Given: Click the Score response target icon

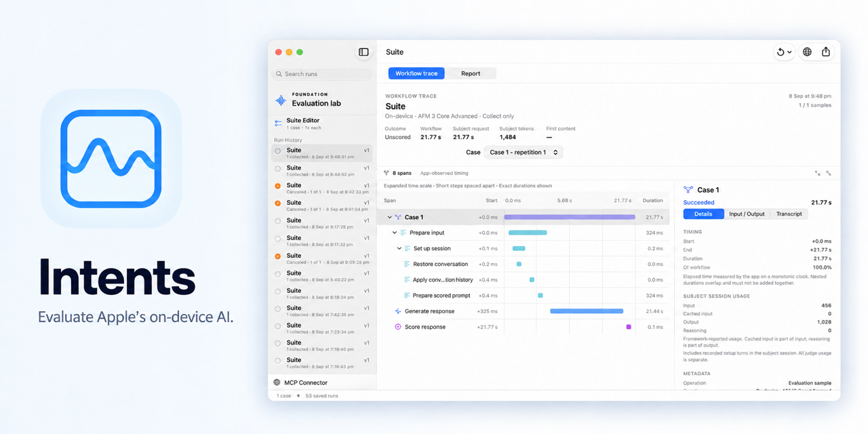Looking at the screenshot, I should tap(398, 327).
